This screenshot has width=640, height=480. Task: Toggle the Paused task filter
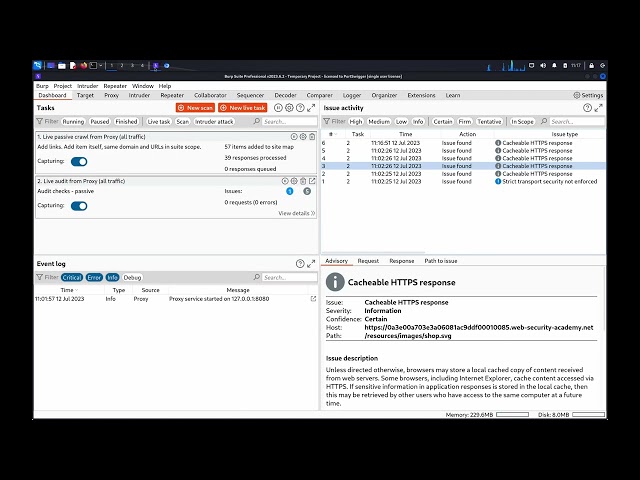100,122
